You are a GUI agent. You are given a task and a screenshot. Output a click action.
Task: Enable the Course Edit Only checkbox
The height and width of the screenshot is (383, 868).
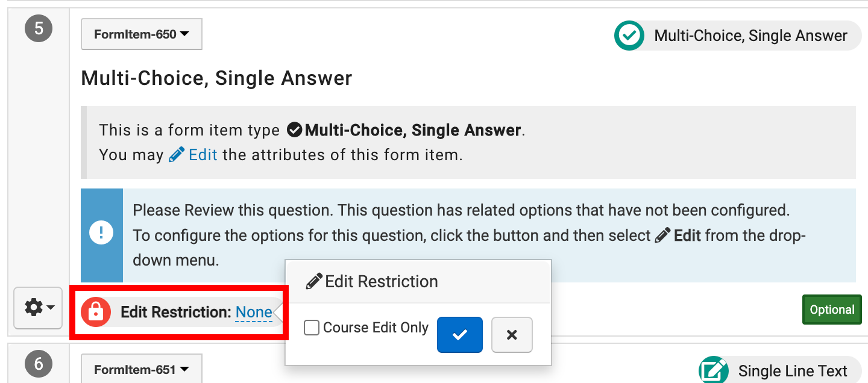(x=312, y=328)
